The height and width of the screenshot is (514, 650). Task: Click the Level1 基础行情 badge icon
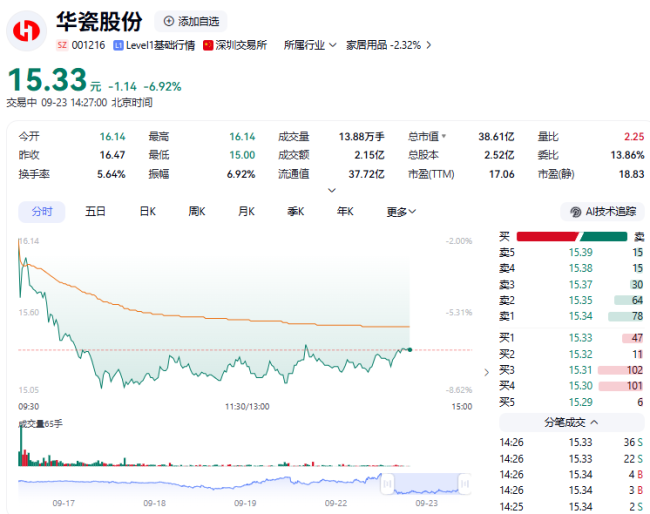(x=120, y=45)
